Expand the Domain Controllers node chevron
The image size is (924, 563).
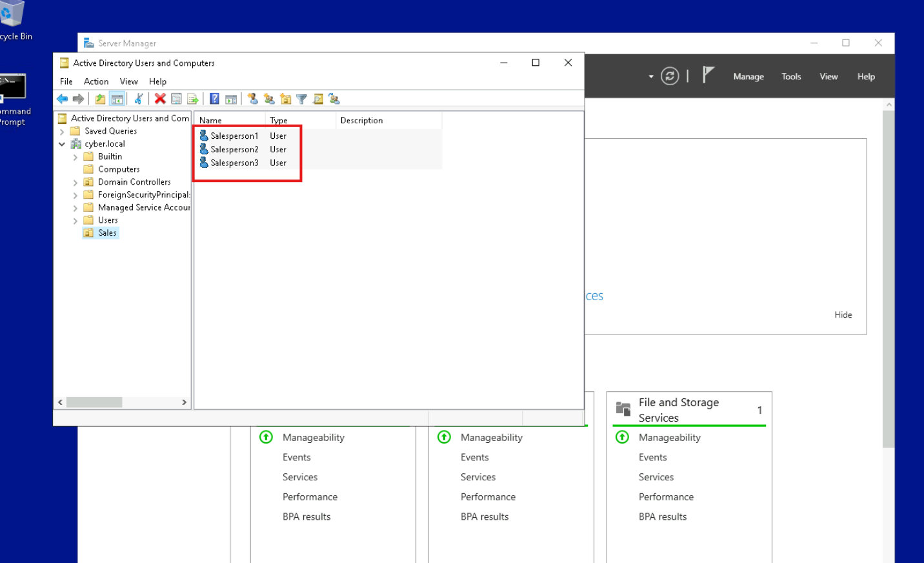pos(75,183)
